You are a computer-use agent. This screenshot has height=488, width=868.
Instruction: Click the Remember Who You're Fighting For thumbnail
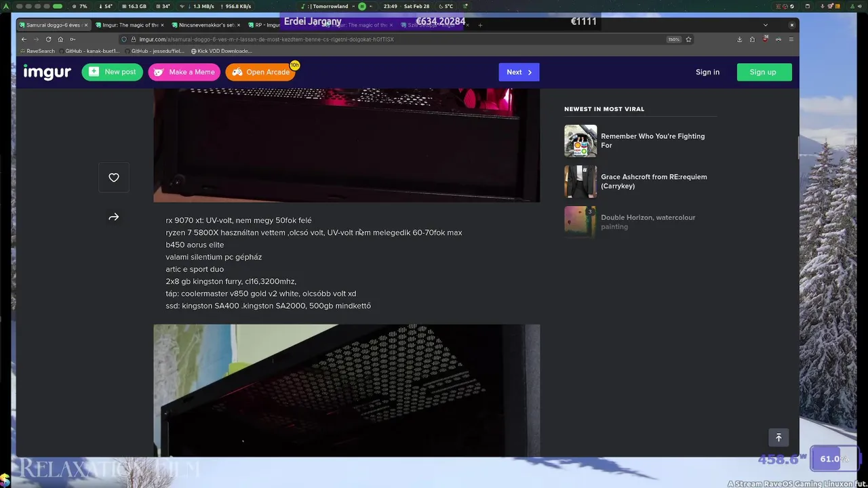pyautogui.click(x=580, y=141)
